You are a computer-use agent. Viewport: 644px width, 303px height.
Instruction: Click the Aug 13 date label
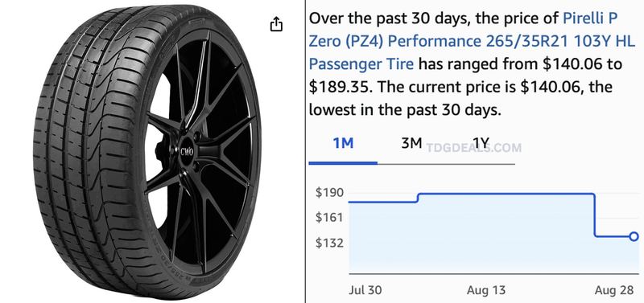pos(486,290)
